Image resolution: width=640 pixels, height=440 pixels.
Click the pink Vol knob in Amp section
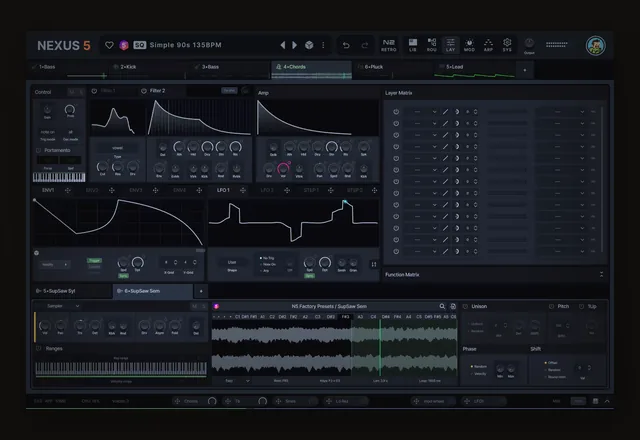pyautogui.click(x=283, y=168)
